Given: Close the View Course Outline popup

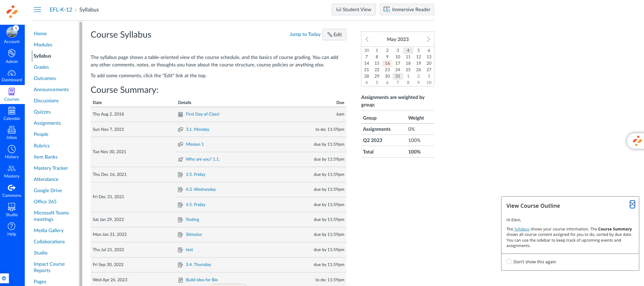Looking at the screenshot, I should coord(632,204).
